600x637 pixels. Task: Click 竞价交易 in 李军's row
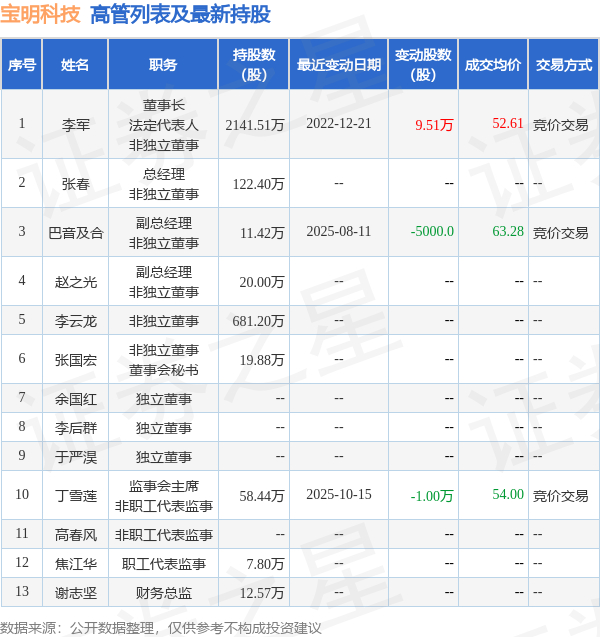click(561, 125)
